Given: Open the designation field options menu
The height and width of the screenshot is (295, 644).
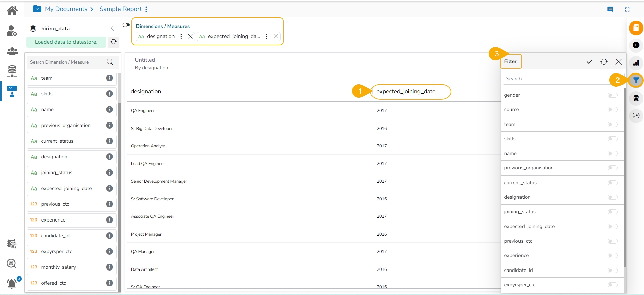Looking at the screenshot, I should point(181,36).
